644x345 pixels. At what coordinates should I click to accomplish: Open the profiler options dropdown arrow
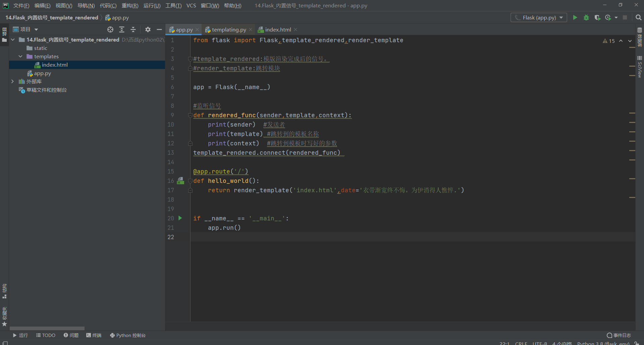click(x=616, y=17)
